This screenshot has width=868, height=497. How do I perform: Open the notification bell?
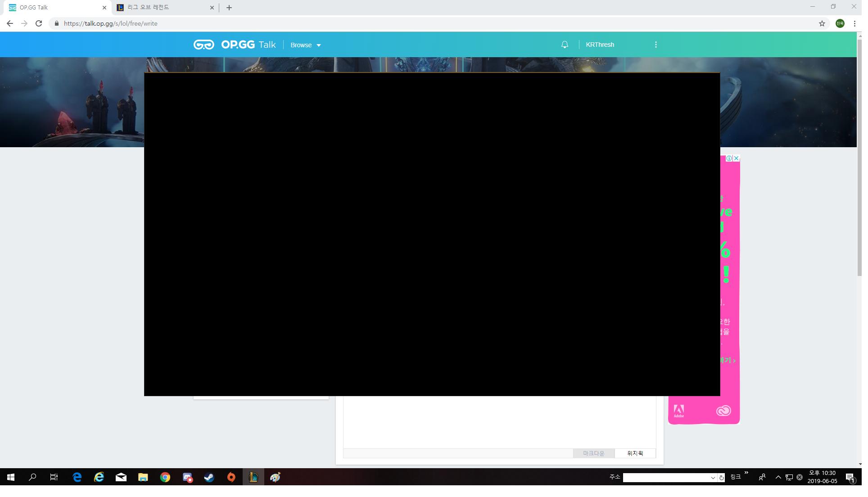565,45
